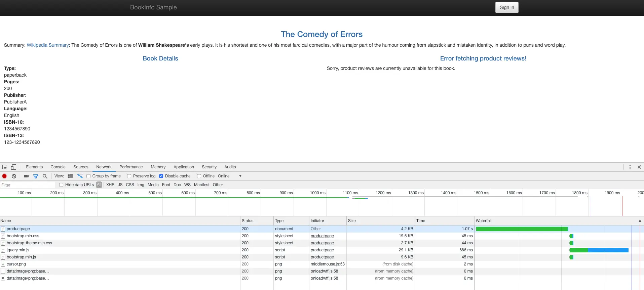Image resolution: width=644 pixels, height=290 pixels.
Task: Toggle the network filter funnel icon
Action: pos(36,176)
